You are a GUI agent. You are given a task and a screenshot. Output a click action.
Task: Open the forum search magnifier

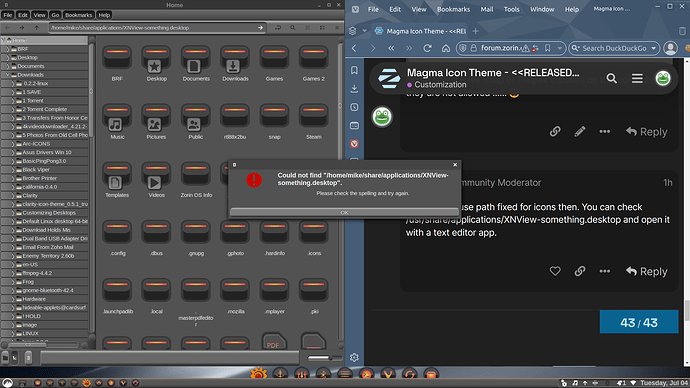pyautogui.click(x=611, y=78)
